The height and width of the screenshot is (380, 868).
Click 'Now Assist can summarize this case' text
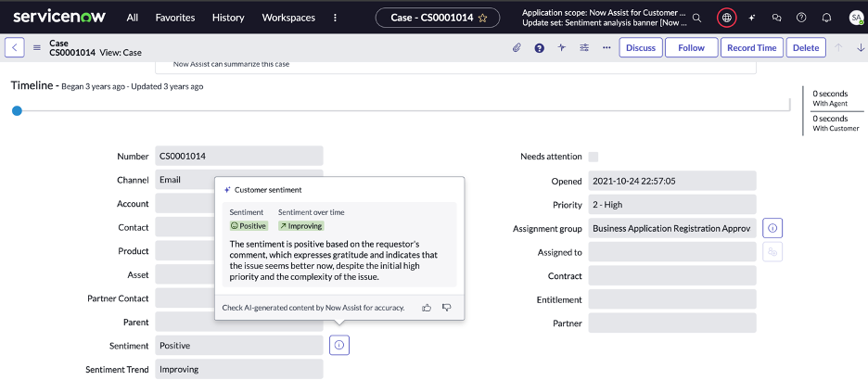[x=232, y=64]
